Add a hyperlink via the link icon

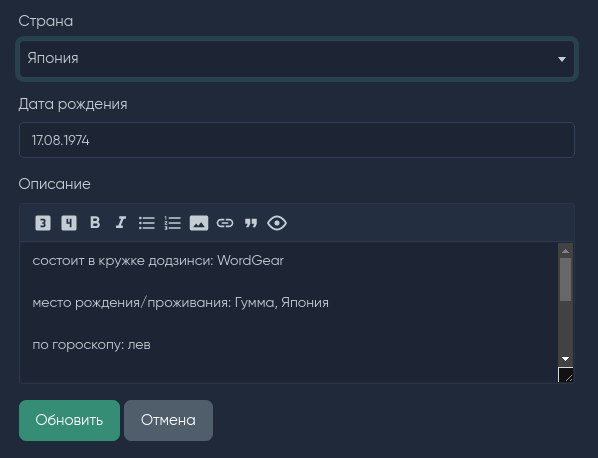pos(225,223)
